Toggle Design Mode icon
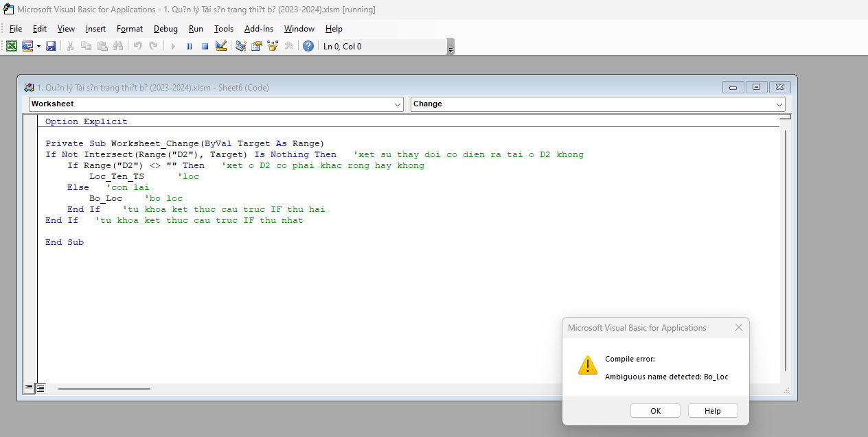Screen dimensions: 868x437 220,46
